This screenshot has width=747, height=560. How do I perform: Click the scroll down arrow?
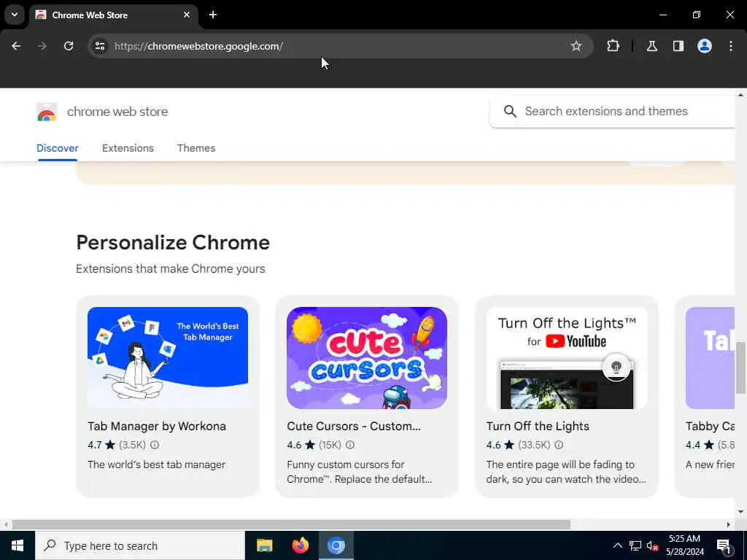740,512
